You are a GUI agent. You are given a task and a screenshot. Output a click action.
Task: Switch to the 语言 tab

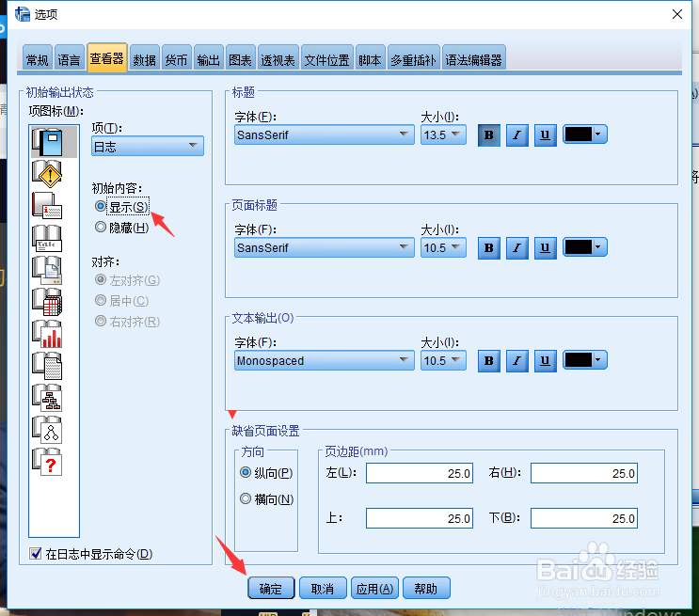click(69, 59)
